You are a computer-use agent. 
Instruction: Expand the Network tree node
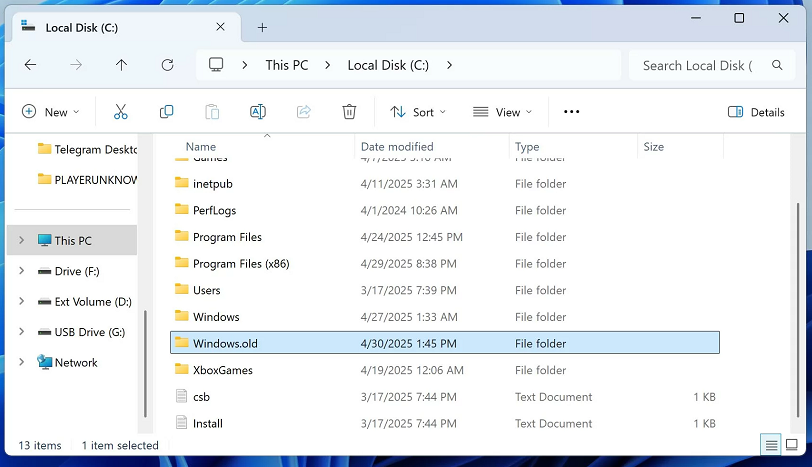pos(21,363)
